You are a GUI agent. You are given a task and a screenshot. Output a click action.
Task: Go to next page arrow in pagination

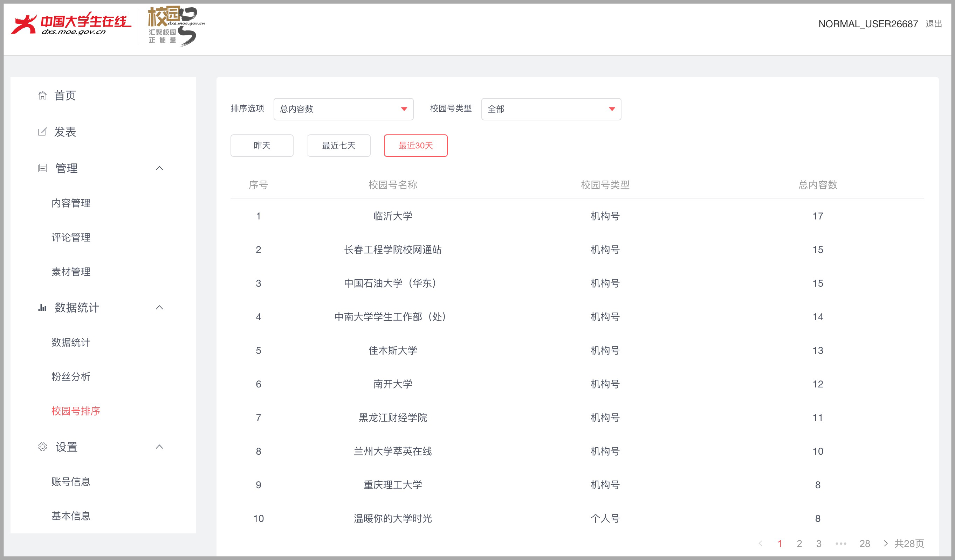point(886,543)
